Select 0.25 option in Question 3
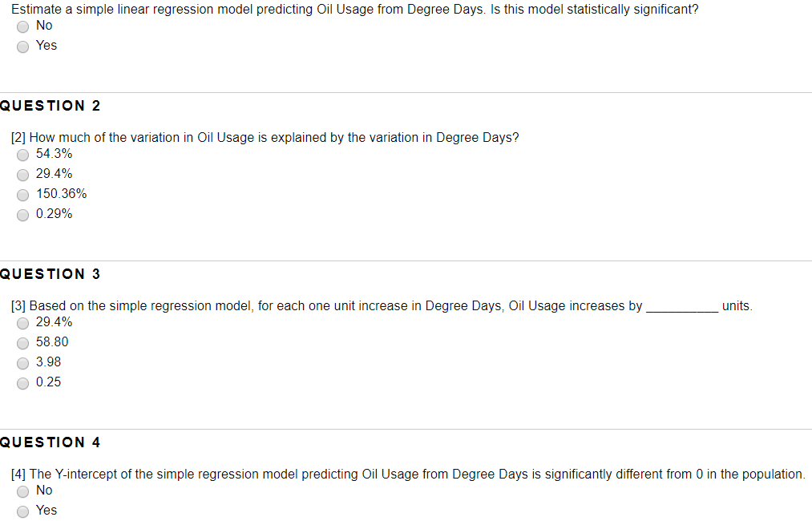This screenshot has width=812, height=521. (x=22, y=383)
